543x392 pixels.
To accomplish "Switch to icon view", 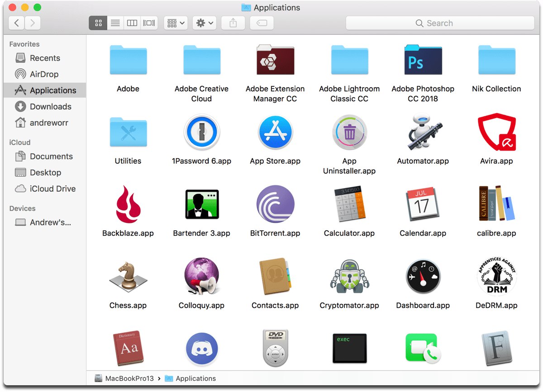I will coord(98,23).
